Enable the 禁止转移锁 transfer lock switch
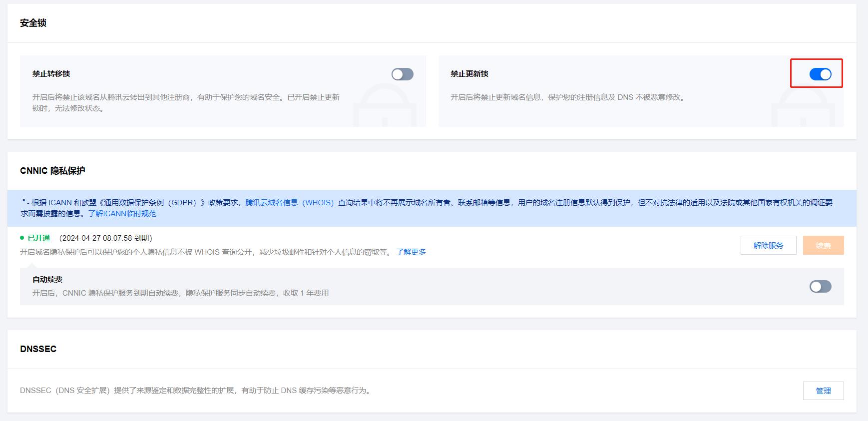 click(x=402, y=74)
